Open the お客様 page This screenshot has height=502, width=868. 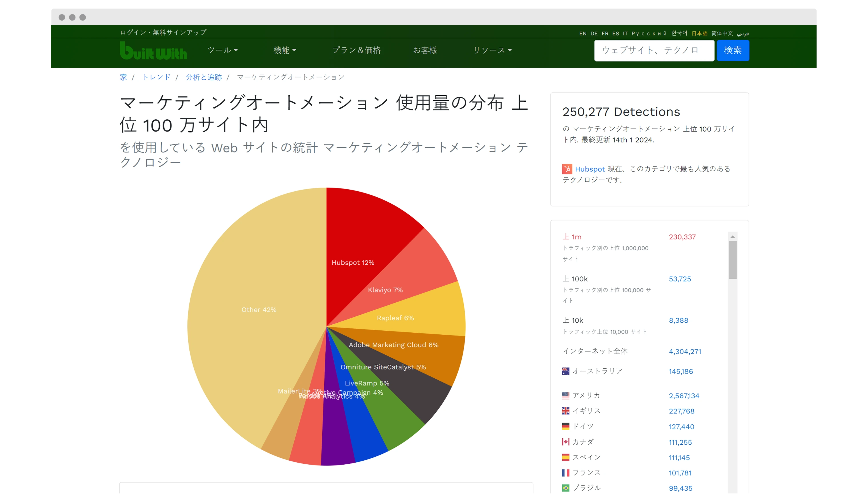point(425,50)
